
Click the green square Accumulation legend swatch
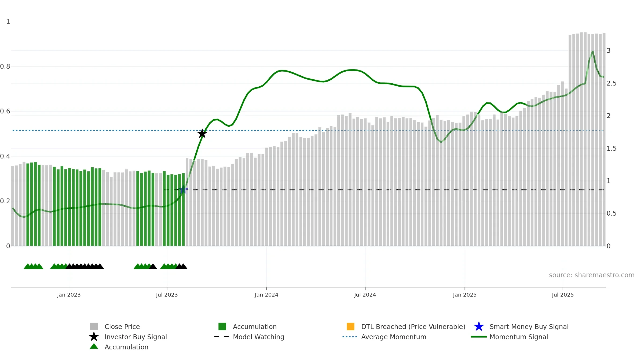pos(222,327)
